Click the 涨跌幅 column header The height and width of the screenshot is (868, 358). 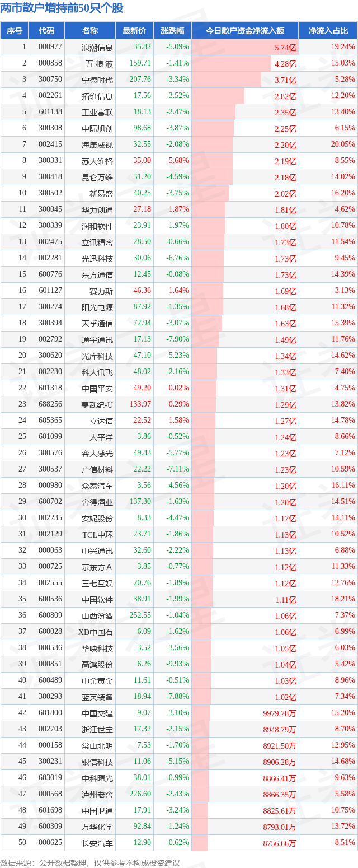(x=172, y=31)
